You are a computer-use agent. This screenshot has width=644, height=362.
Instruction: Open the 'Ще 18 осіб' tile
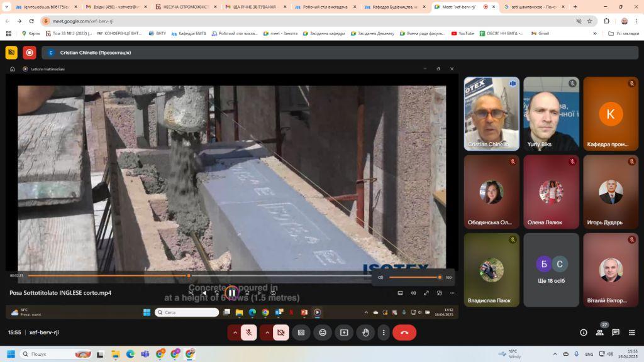(551, 270)
